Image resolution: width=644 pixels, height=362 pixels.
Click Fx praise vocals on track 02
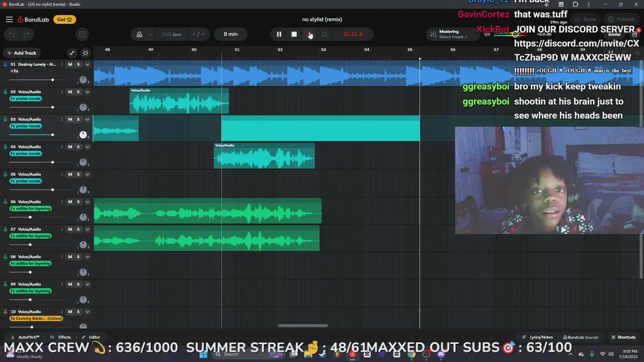tap(26, 99)
